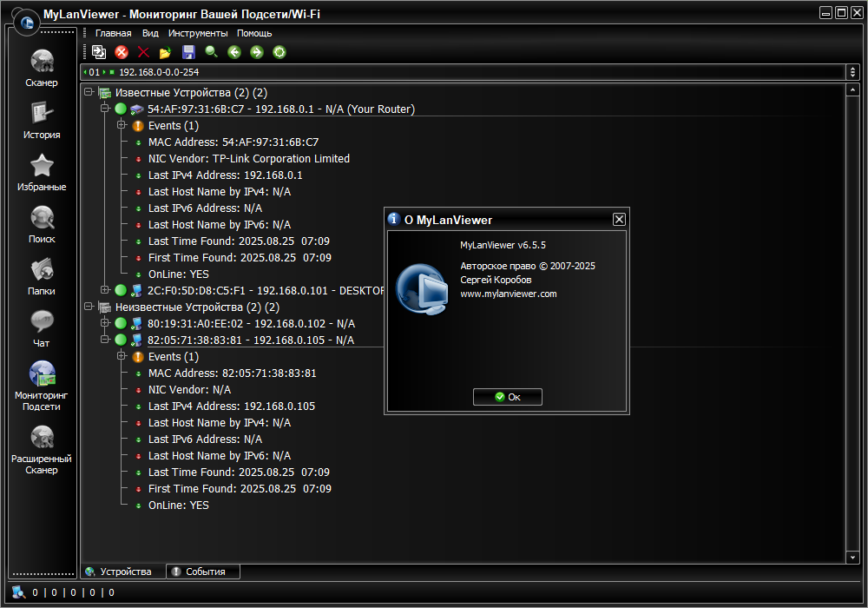The image size is (868, 608).
Task: Click the magnifier search toolbar icon
Action: pos(212,52)
